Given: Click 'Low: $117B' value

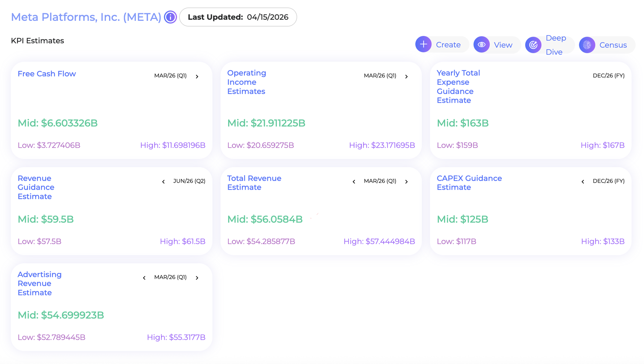Looking at the screenshot, I should [457, 241].
